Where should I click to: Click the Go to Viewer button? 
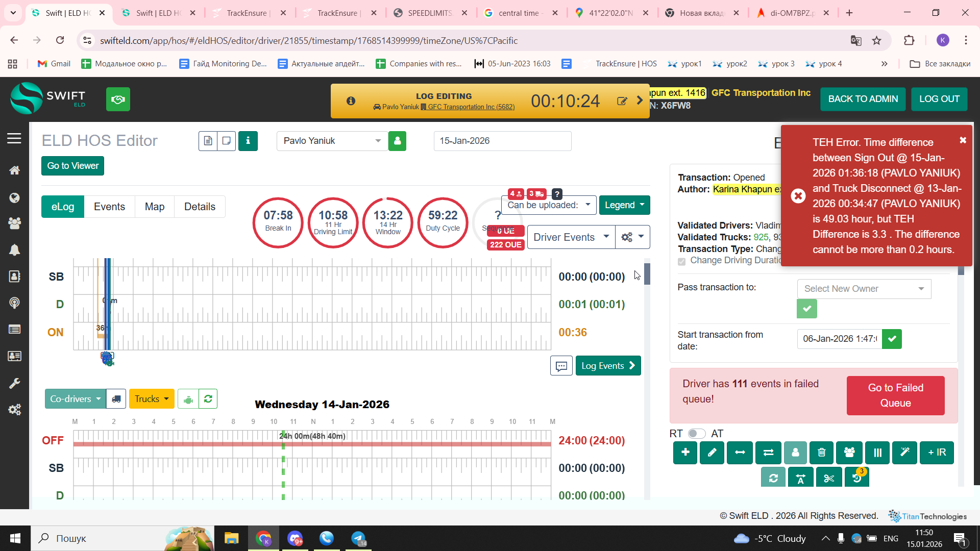(72, 166)
